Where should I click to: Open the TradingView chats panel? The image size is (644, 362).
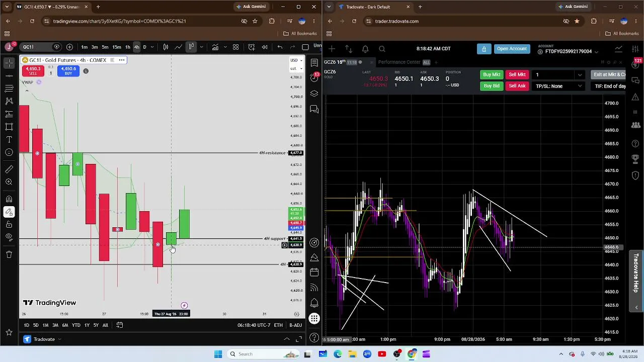pyautogui.click(x=314, y=109)
